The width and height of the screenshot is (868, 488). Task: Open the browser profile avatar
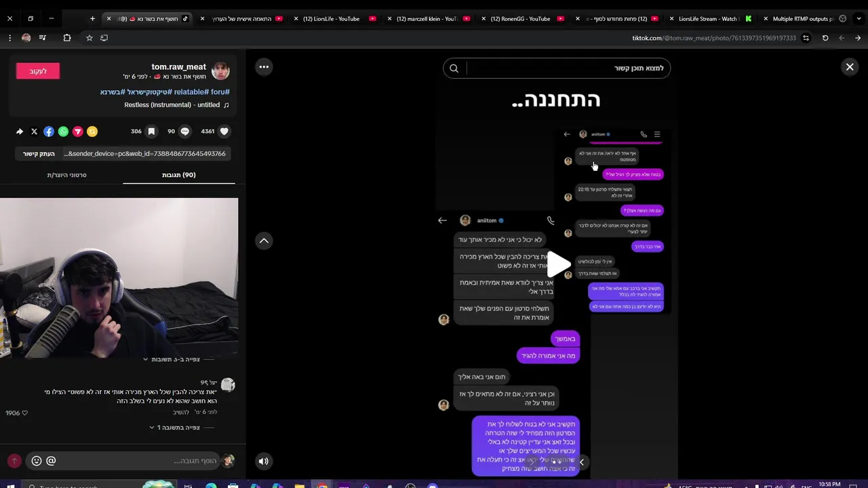(26, 38)
